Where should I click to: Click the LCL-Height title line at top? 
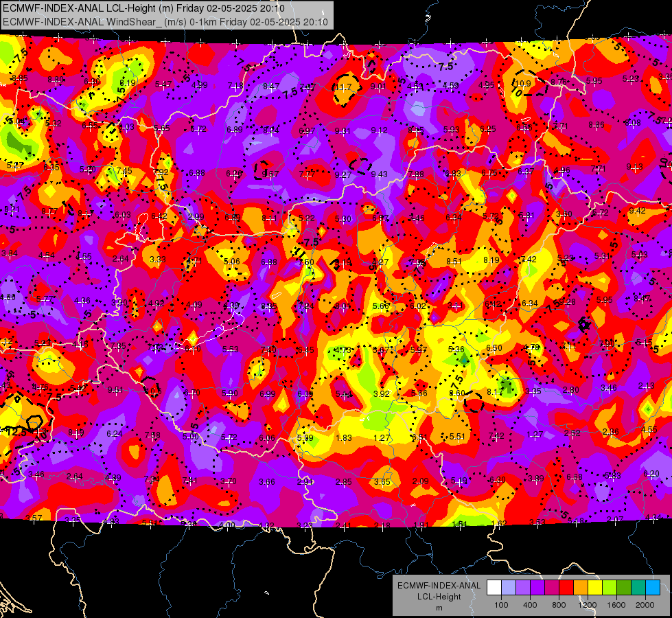click(143, 8)
